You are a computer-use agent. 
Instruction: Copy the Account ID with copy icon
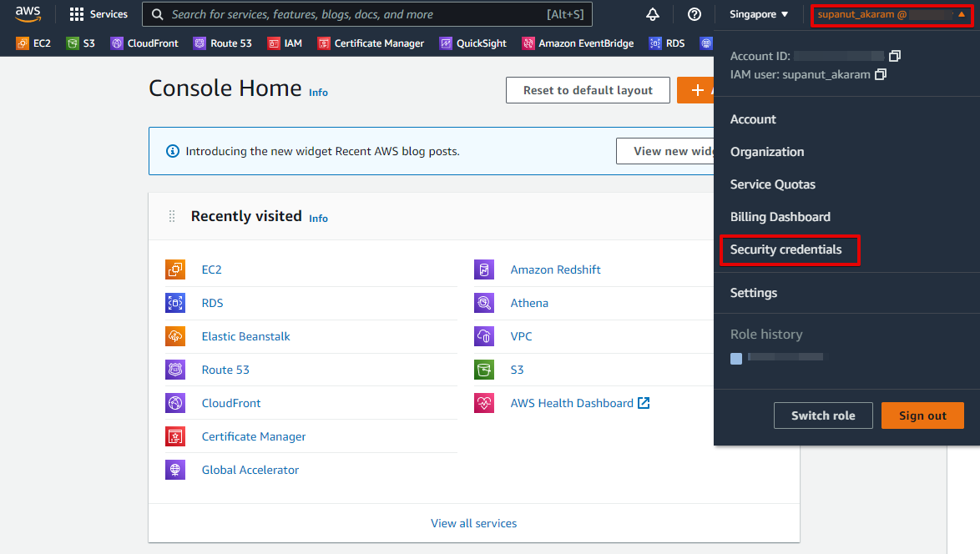tap(895, 56)
